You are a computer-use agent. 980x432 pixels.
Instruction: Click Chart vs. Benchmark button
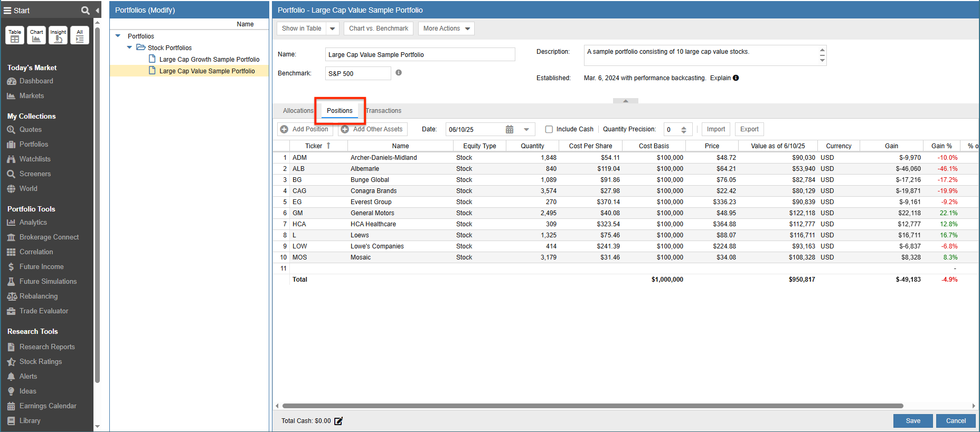tap(379, 28)
